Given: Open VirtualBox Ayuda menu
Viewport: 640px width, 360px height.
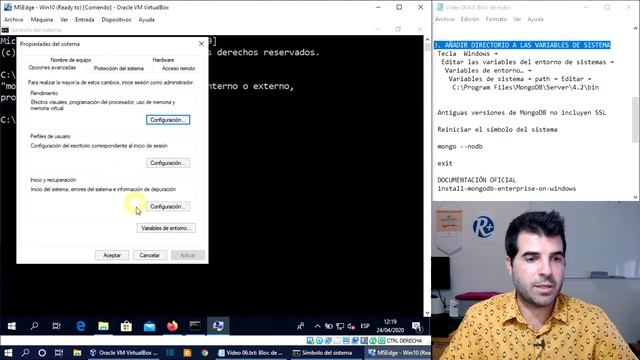Looking at the screenshot, I should [147, 20].
